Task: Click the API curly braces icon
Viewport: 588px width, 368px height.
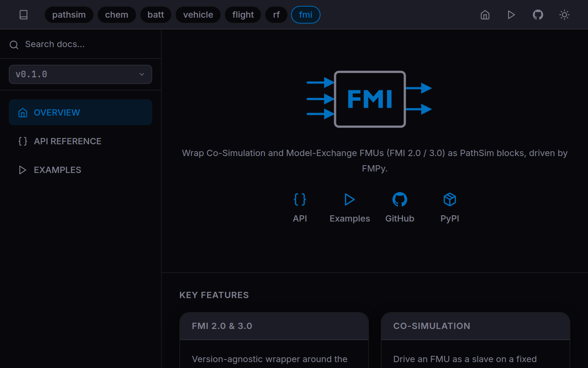Action: tap(300, 199)
